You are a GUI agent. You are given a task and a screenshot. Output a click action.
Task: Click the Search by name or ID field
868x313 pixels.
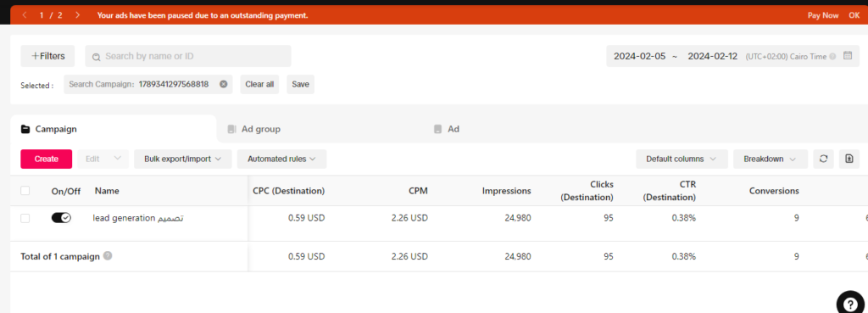(188, 56)
